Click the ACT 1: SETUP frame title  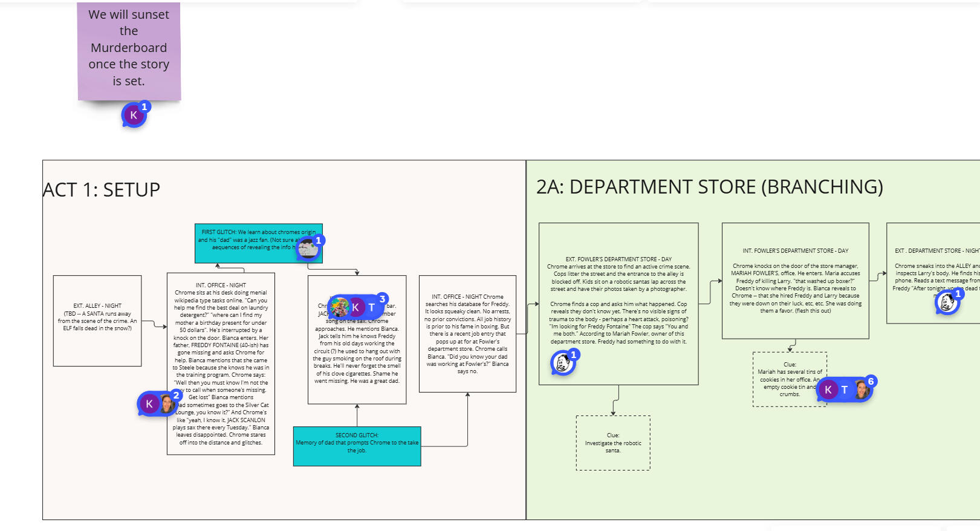[102, 190]
